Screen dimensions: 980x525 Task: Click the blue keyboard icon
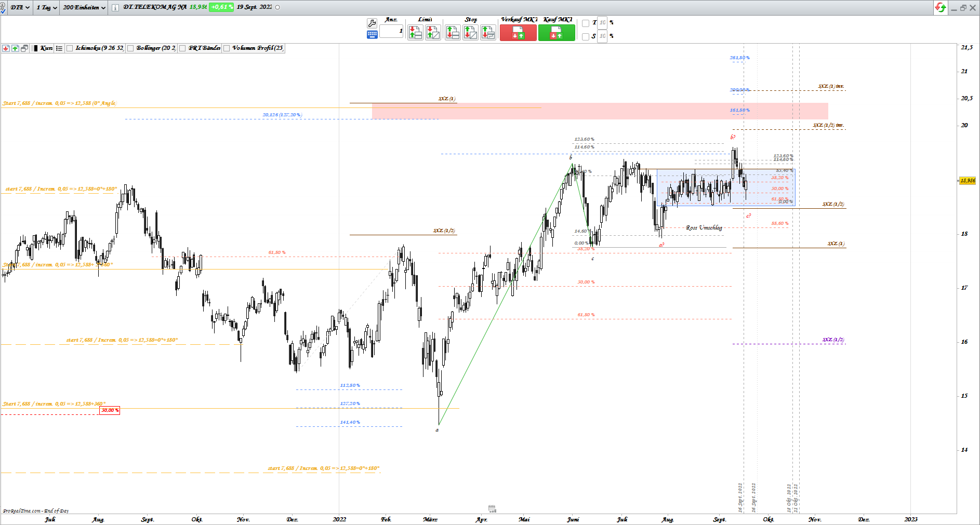click(x=372, y=35)
